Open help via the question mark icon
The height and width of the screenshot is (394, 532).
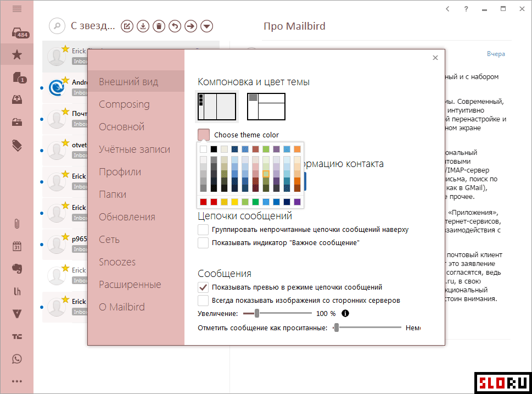click(466, 9)
